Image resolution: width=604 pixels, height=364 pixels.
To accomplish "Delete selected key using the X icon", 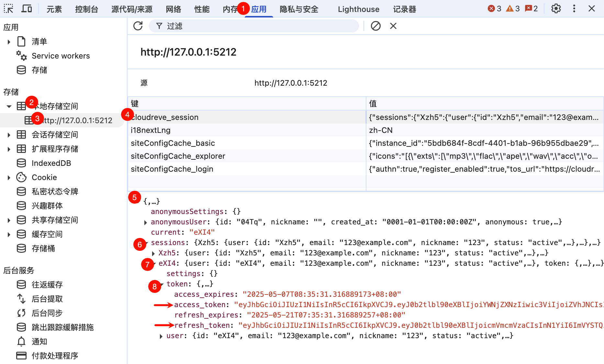I will (393, 26).
